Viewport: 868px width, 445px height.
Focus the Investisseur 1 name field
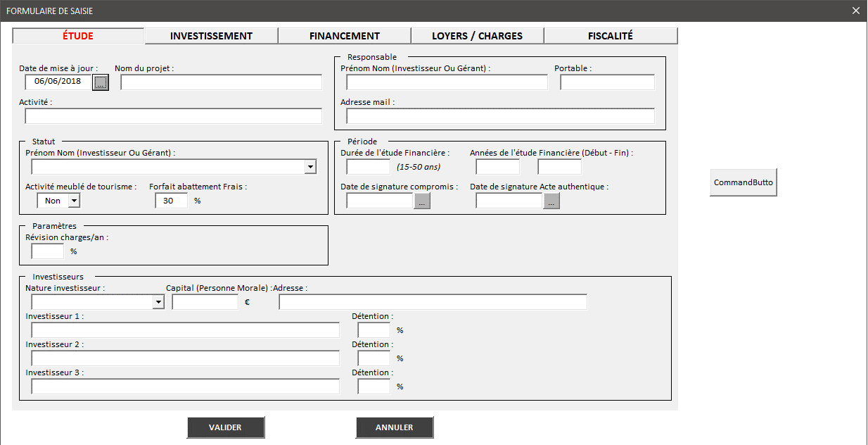(185, 330)
